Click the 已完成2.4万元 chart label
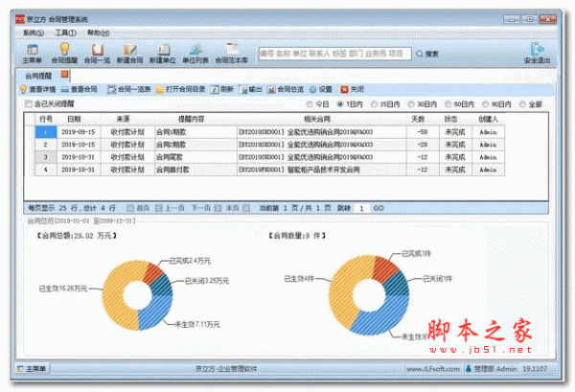 [x=190, y=261]
